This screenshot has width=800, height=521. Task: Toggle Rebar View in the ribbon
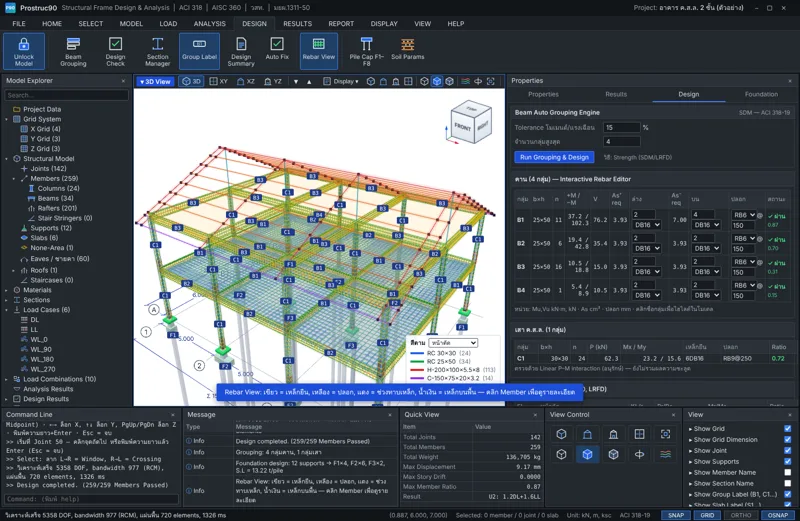(x=318, y=51)
